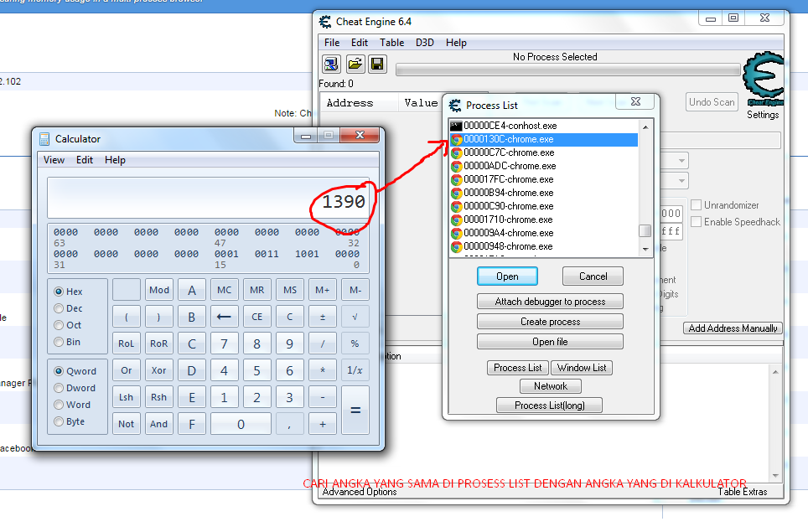
Task: Click the Process List button below Open file
Action: 518,368
